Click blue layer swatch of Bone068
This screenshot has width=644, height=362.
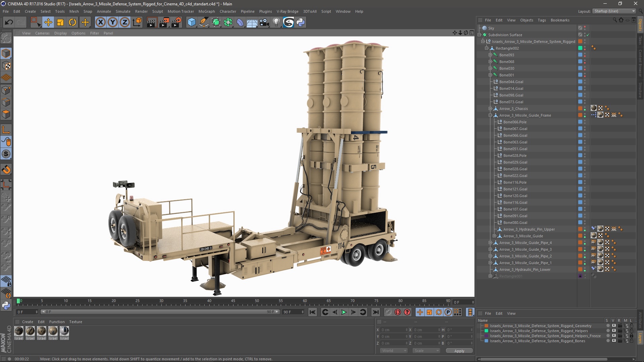pos(580,62)
